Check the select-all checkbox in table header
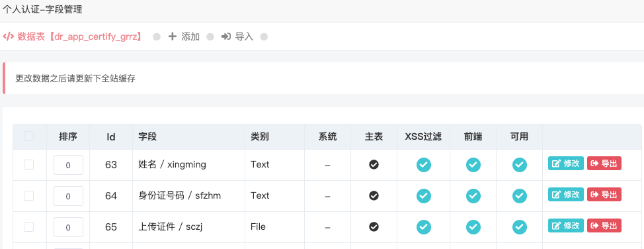 (28, 136)
